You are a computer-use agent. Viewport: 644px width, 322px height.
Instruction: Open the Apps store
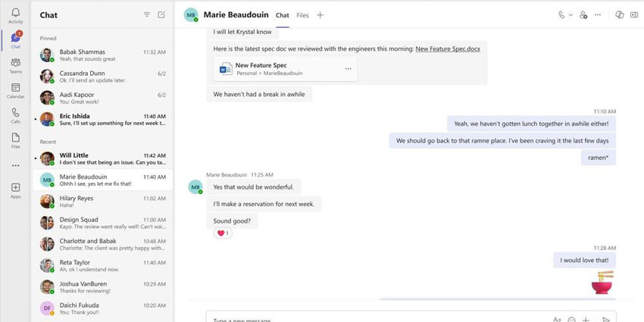pos(15,191)
